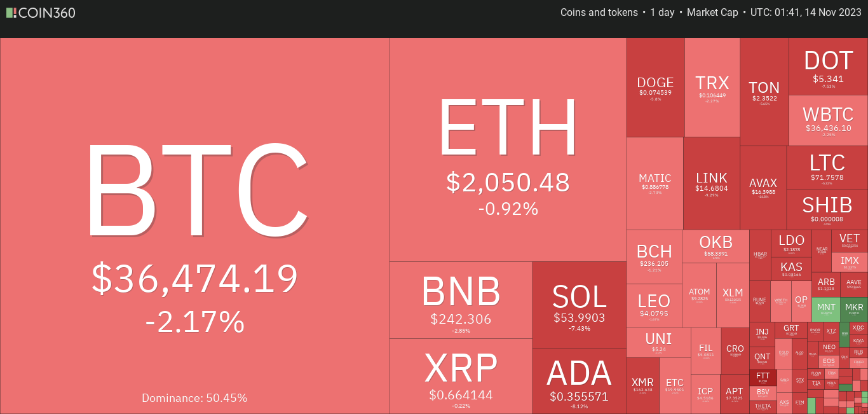Open the MATIC tile
868x414 pixels.
[654, 183]
